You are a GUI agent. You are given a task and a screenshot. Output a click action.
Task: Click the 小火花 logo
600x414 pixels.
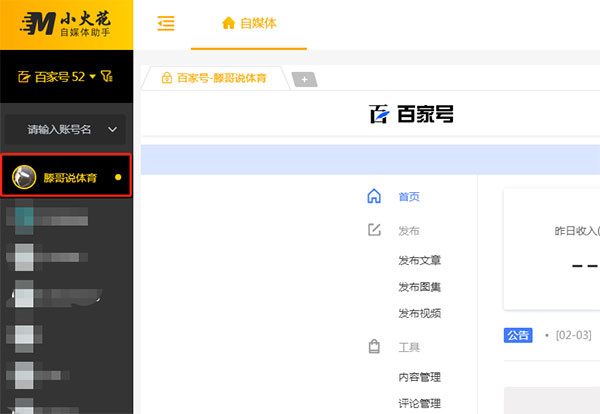(x=65, y=24)
